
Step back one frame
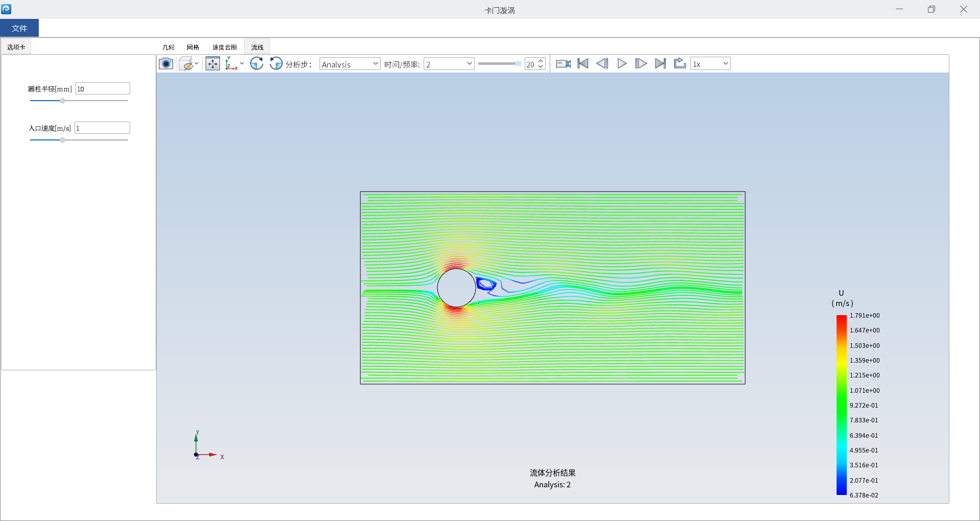click(x=602, y=64)
